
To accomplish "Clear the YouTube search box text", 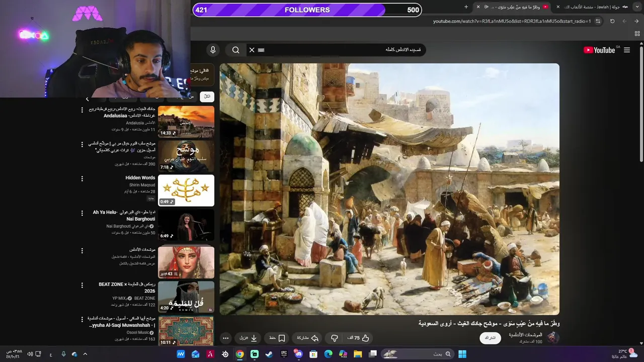I will (x=252, y=50).
